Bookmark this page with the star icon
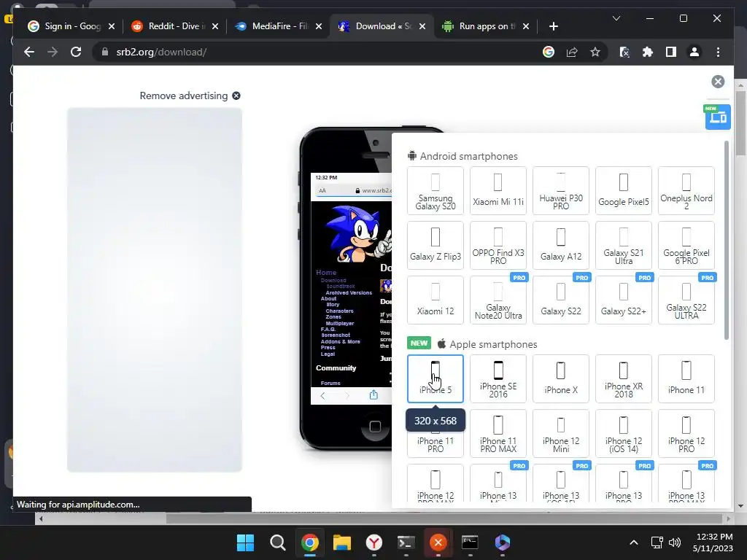 595,52
